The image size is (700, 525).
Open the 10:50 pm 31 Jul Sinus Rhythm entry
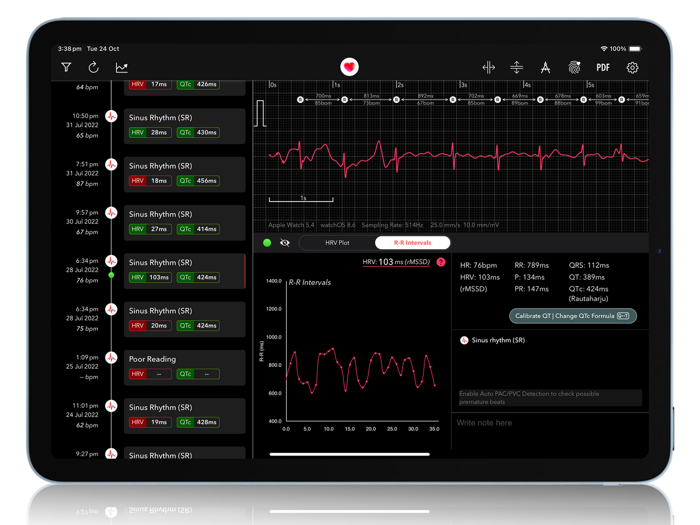[184, 126]
